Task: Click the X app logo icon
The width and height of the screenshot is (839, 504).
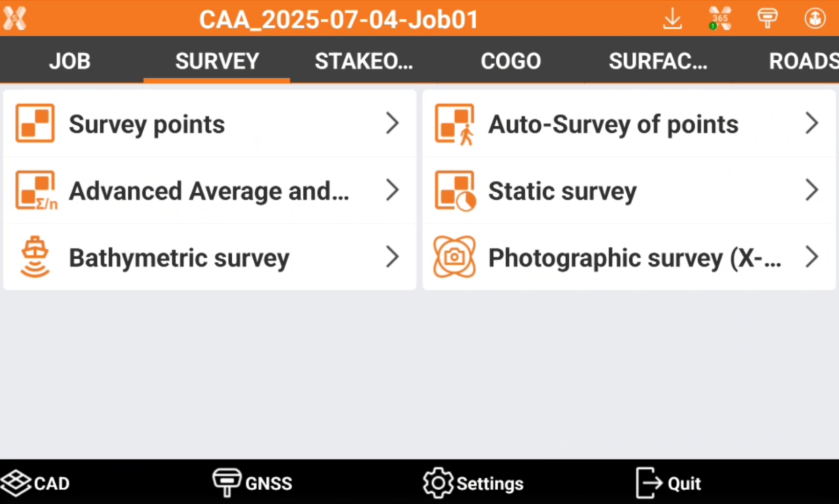Action: tap(15, 18)
